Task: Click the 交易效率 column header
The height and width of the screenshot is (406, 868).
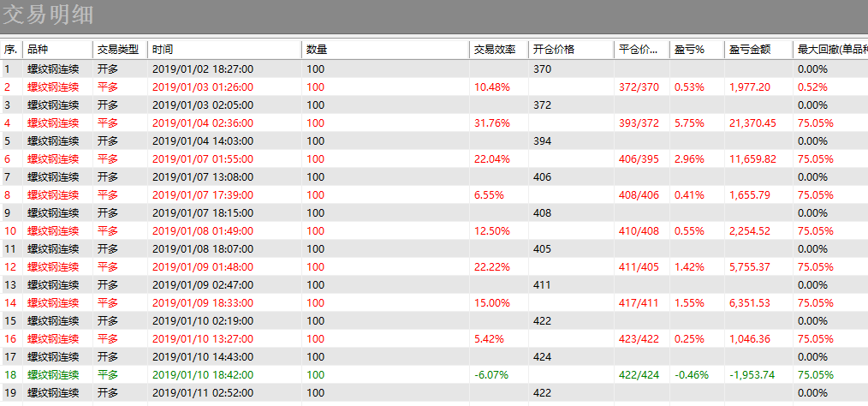Action: click(x=499, y=50)
